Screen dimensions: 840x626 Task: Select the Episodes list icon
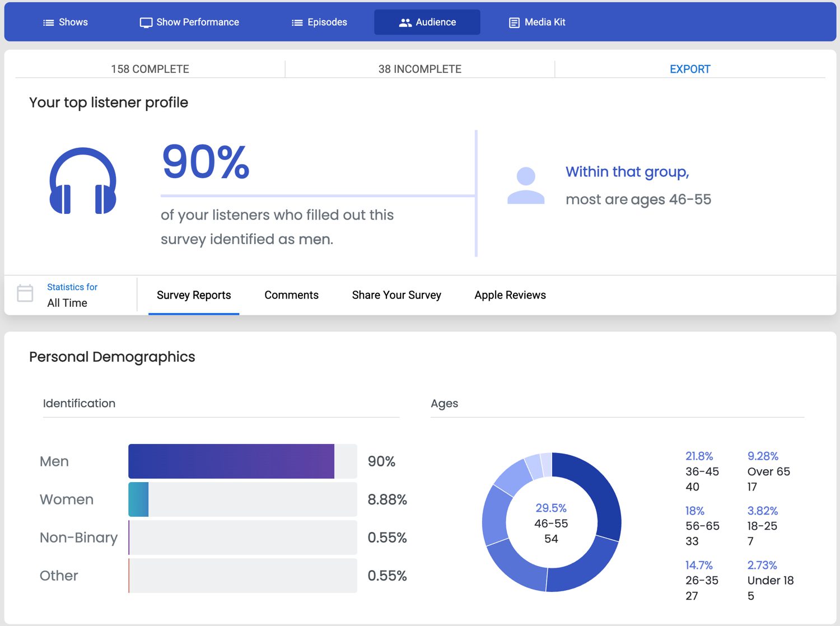point(296,22)
